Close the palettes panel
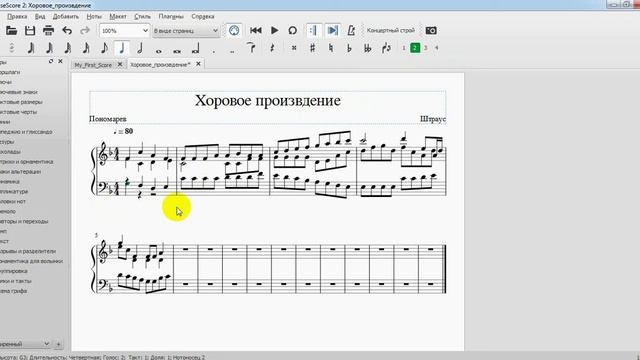Image resolution: width=640 pixels, height=360 pixels. tap(60, 61)
